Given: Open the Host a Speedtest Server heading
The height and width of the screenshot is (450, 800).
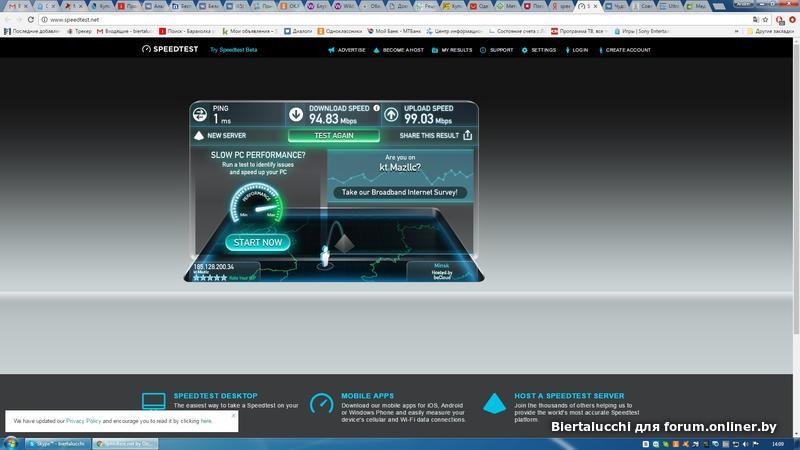Looking at the screenshot, I should [x=569, y=395].
